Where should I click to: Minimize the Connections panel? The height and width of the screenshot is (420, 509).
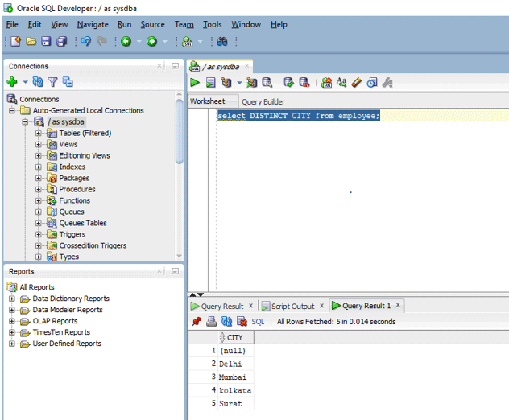click(175, 66)
